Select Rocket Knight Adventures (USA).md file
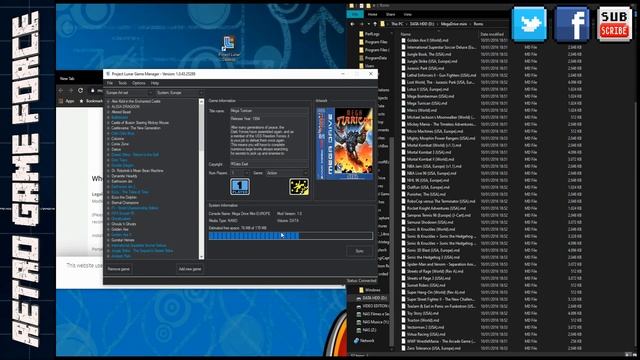The height and width of the screenshot is (360, 640). tap(431, 208)
